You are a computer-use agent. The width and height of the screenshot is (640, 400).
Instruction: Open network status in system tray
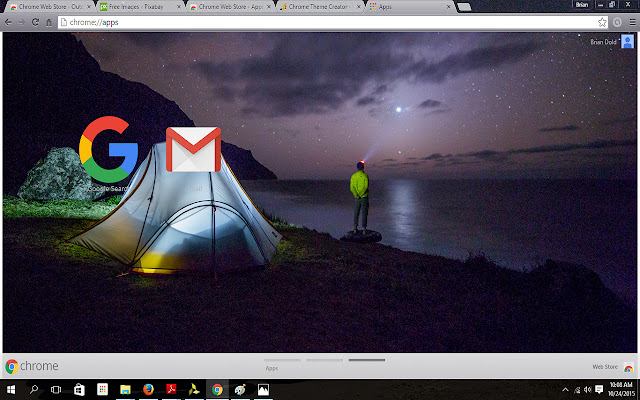pos(577,390)
